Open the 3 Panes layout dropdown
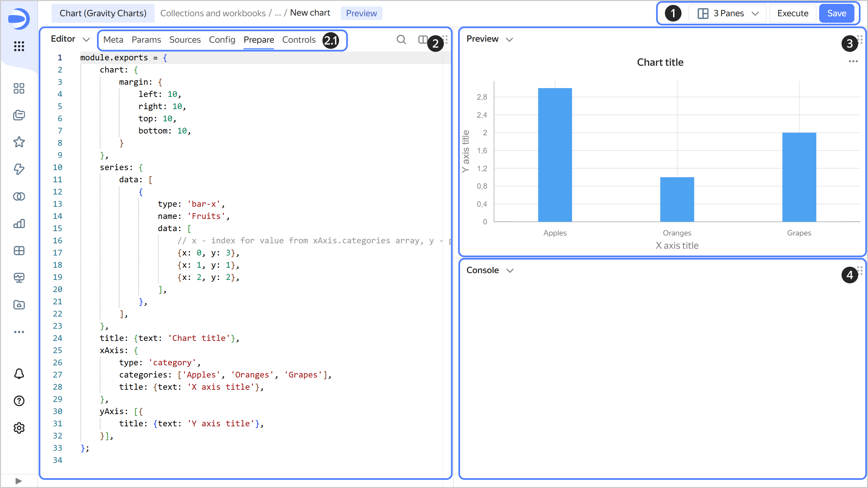 (x=728, y=14)
